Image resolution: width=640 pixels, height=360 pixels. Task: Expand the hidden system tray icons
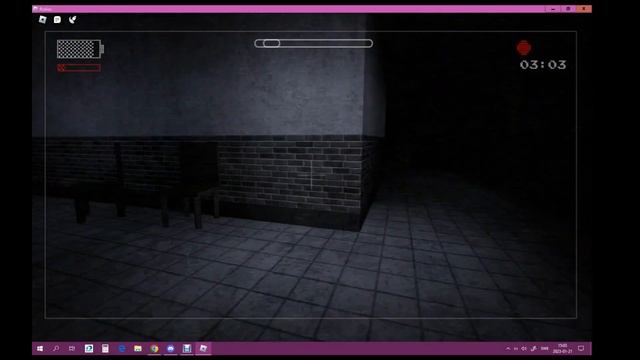tap(508, 349)
